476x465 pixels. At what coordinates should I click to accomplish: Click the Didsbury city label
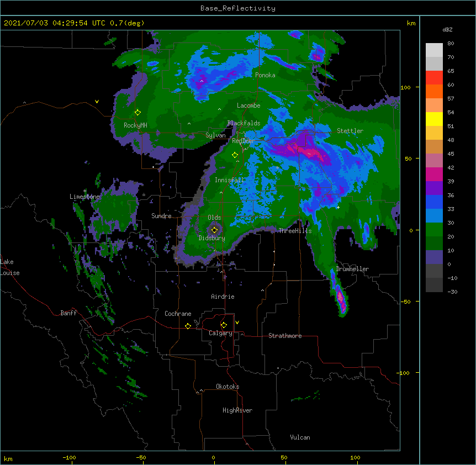coord(212,238)
